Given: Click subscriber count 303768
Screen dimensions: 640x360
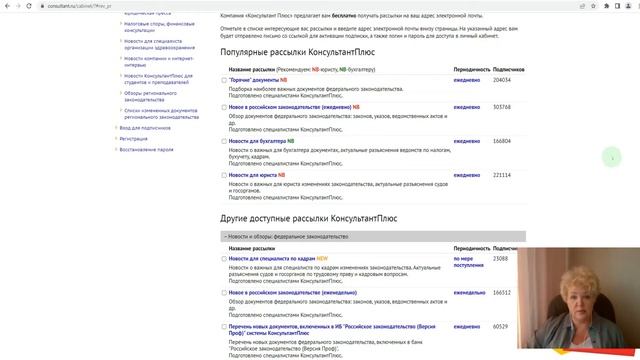Looking at the screenshot, I should click(x=502, y=107).
